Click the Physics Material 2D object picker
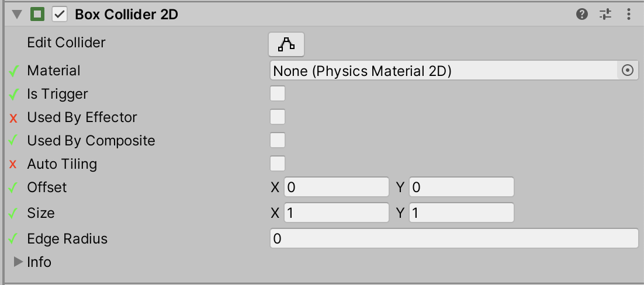Screen dimensions: 644x285 click(x=627, y=71)
